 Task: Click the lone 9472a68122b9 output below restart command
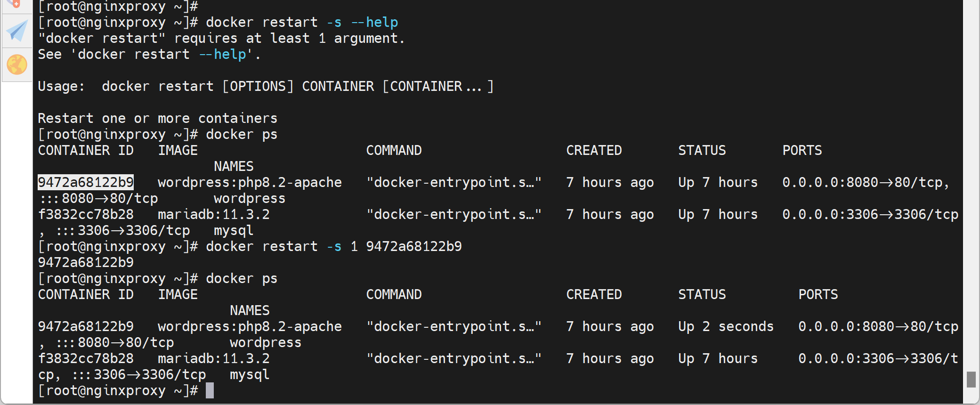click(86, 262)
